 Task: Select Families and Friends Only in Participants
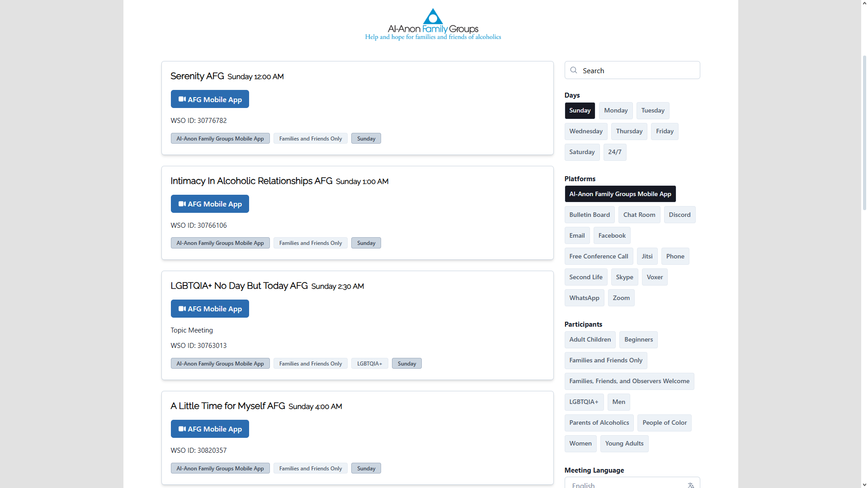click(606, 360)
